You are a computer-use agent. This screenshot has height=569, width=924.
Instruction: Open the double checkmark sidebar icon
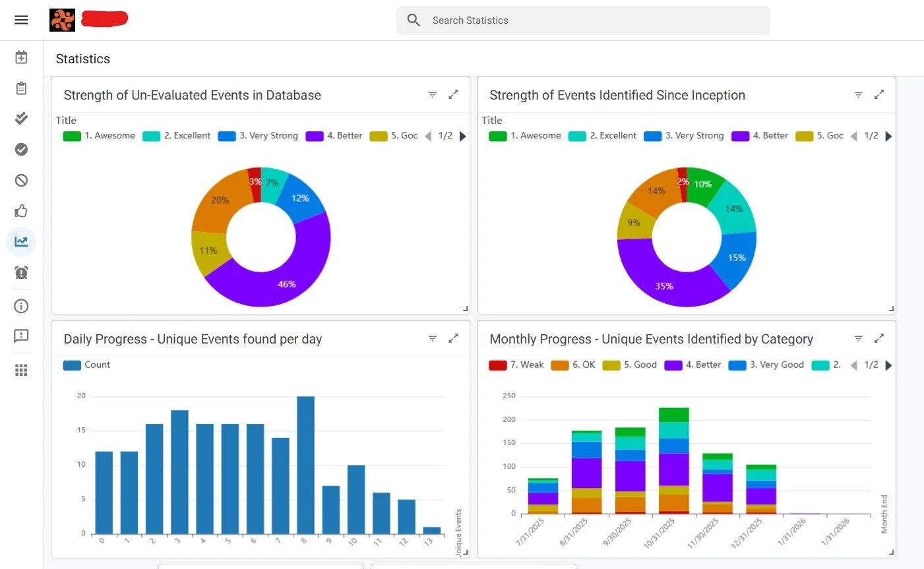click(x=21, y=118)
